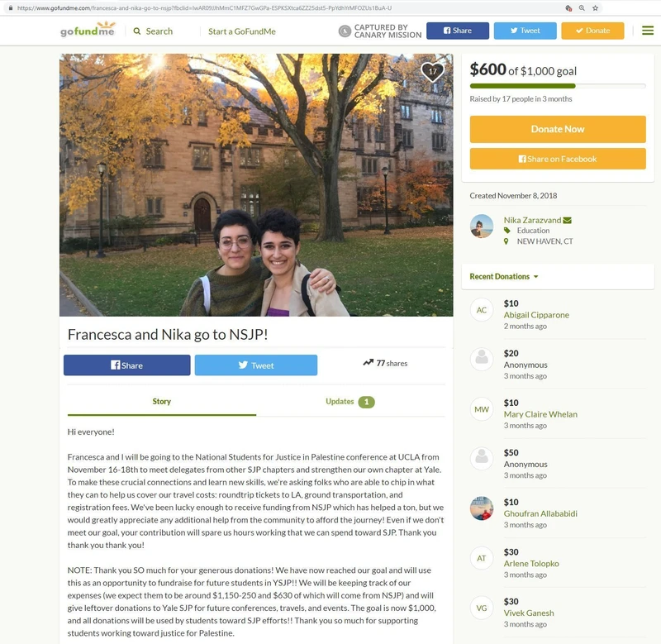Click the lock icon in address bar
The height and width of the screenshot is (644, 661).
pyautogui.click(x=11, y=8)
